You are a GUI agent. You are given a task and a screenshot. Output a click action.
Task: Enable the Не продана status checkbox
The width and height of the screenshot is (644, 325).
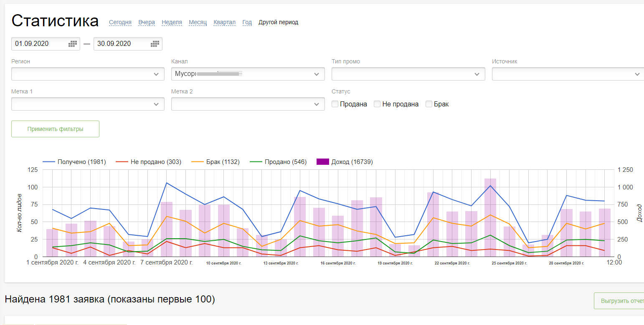click(x=377, y=104)
